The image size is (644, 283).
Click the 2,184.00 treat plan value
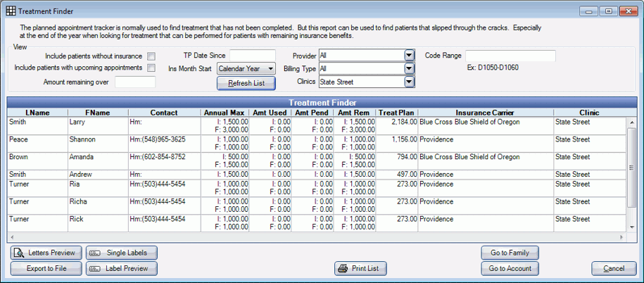[404, 122]
